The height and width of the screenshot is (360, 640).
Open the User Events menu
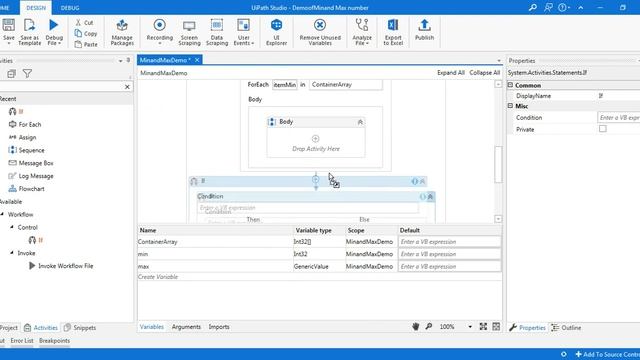(x=244, y=32)
